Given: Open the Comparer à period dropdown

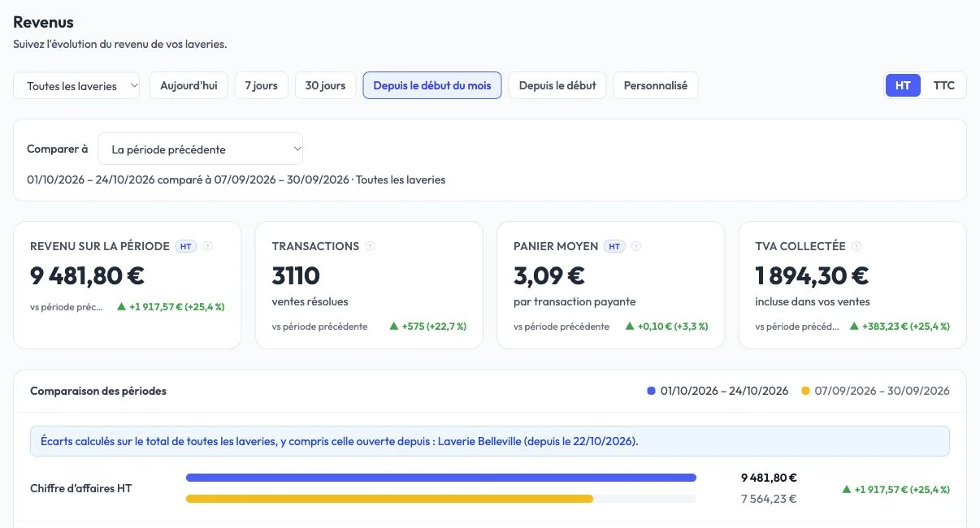Looking at the screenshot, I should coord(201,149).
